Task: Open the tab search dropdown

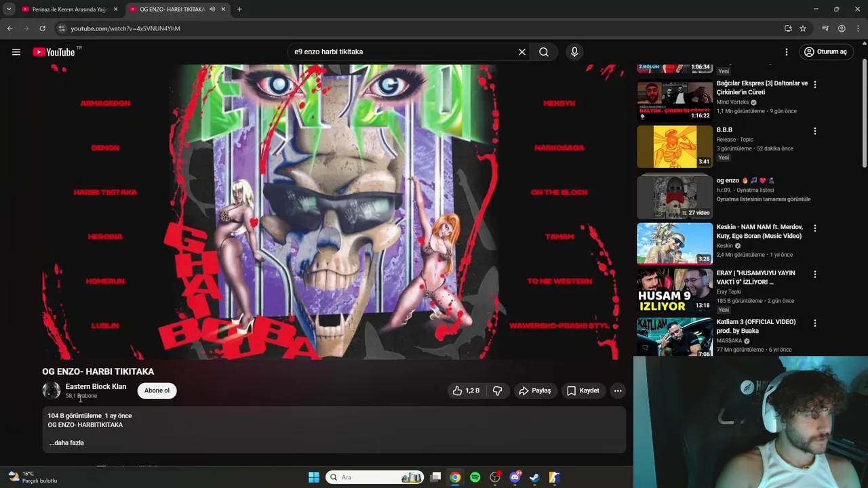Action: (x=9, y=9)
